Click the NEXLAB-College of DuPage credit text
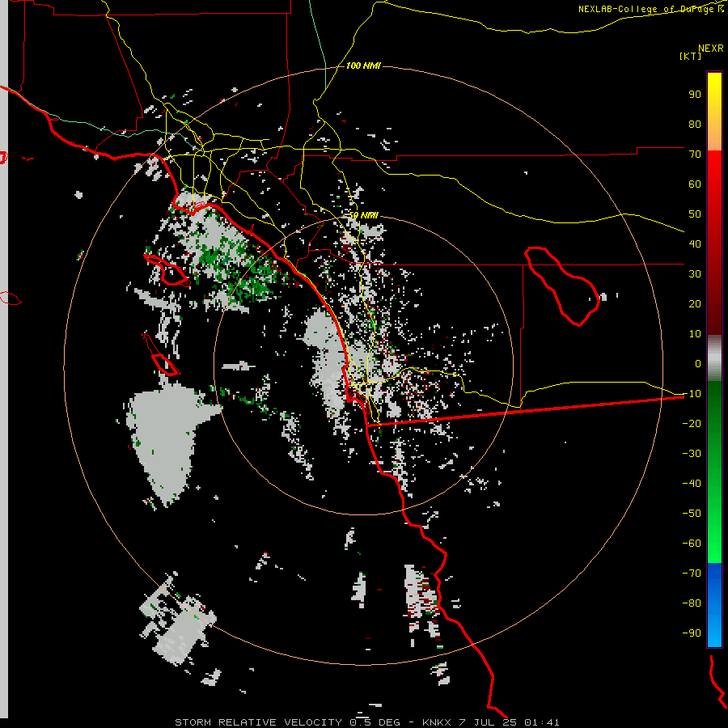The width and height of the screenshot is (728, 728). (x=650, y=9)
